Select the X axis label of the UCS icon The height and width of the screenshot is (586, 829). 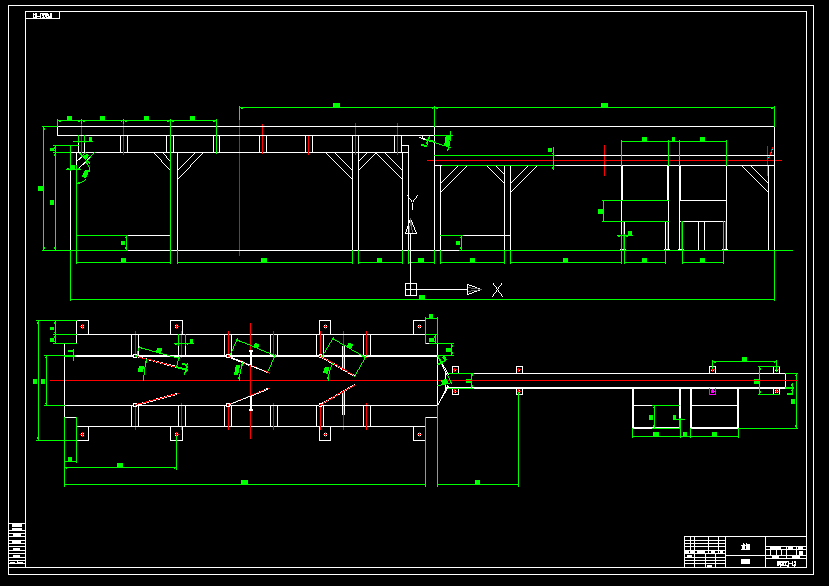click(x=498, y=290)
